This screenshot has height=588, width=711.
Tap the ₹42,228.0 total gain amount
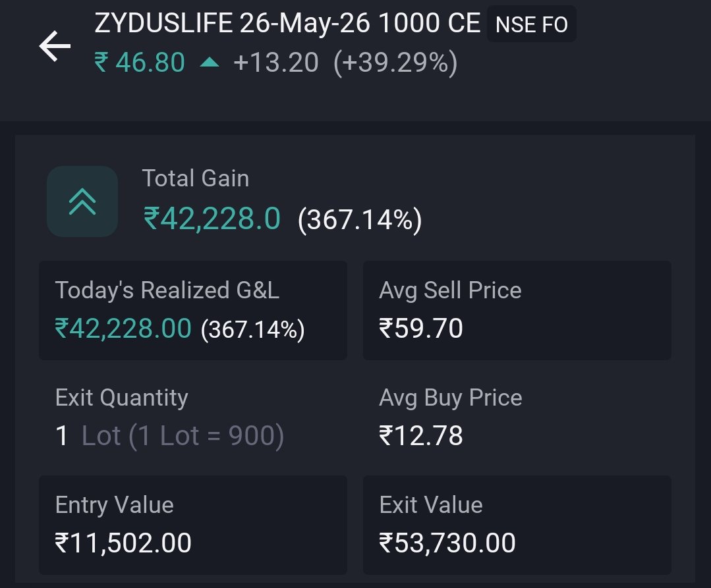212,219
